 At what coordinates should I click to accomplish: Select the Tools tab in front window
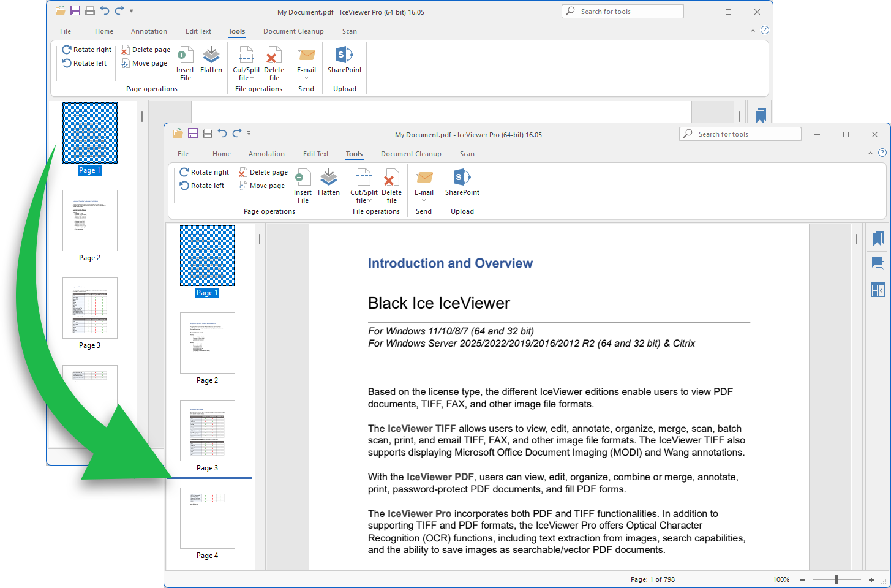coord(354,154)
